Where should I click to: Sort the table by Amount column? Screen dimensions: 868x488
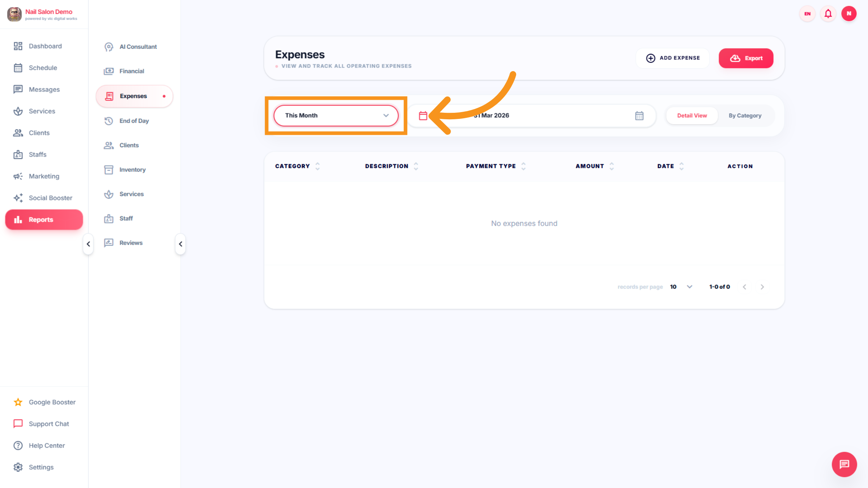[612, 166]
